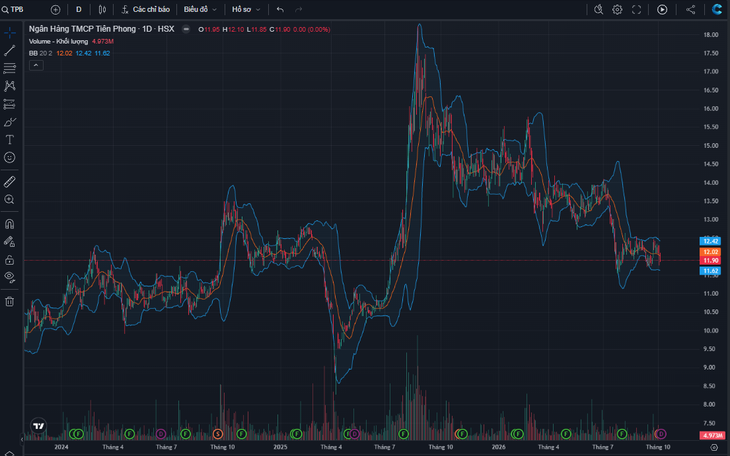This screenshot has width=730, height=456.
Task: Change the D time interval
Action: (79, 9)
